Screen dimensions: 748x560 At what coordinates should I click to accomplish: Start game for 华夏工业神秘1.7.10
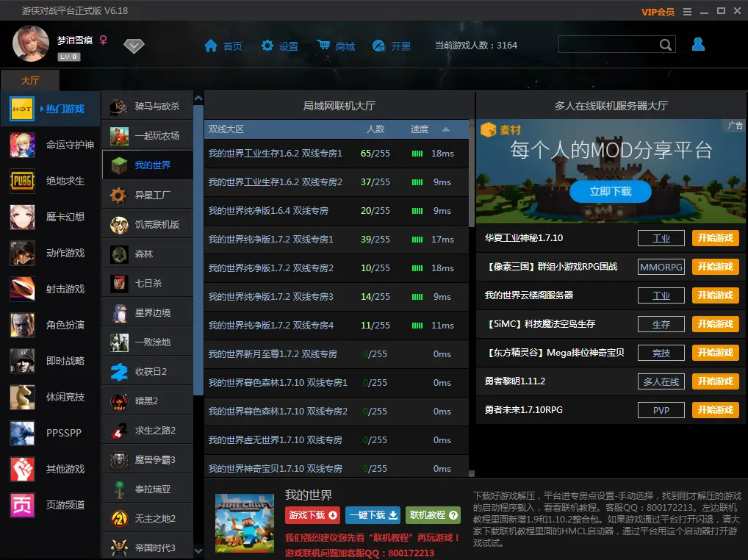click(x=715, y=238)
